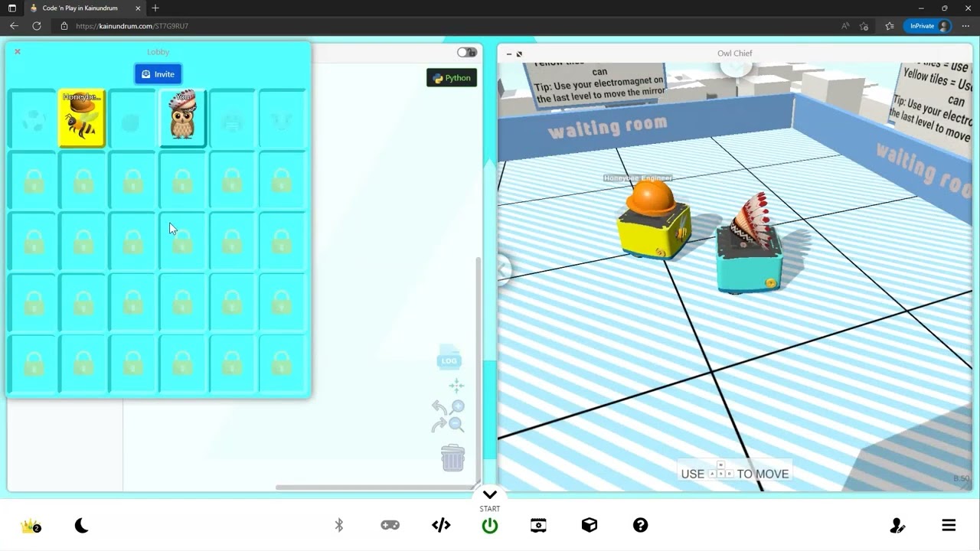Open browser favorites star icon
This screenshot has height=551, width=980.
point(889,26)
